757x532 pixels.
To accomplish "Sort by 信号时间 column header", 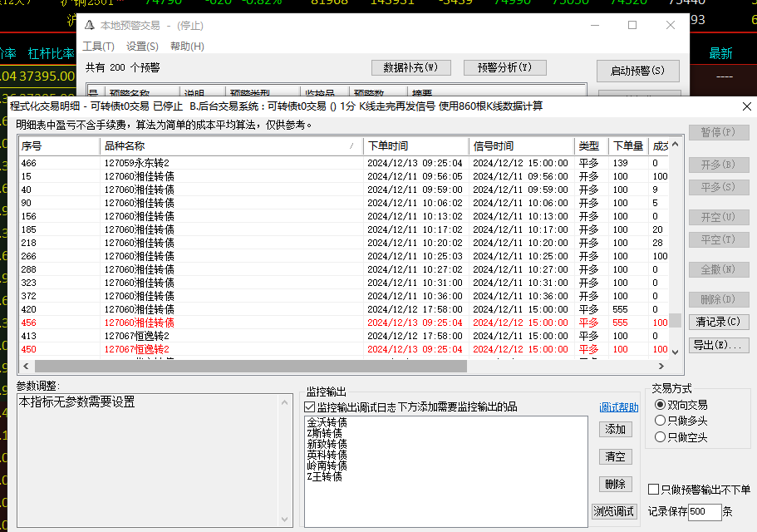I will coord(521,145).
